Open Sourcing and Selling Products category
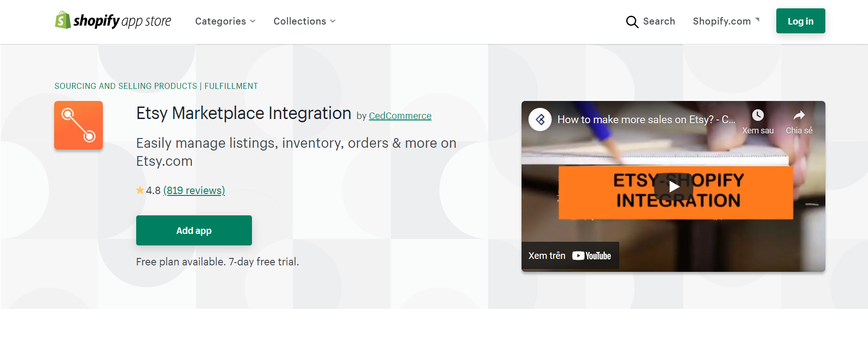 pyautogui.click(x=126, y=86)
